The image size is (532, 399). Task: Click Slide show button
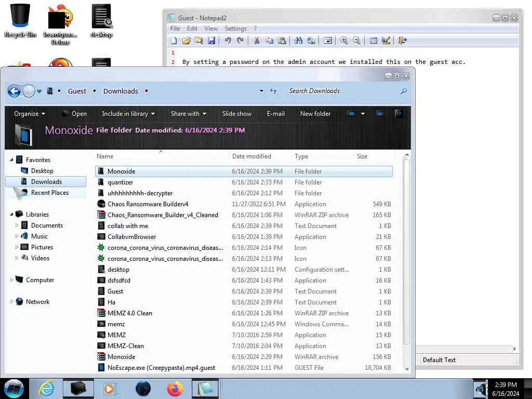click(237, 114)
